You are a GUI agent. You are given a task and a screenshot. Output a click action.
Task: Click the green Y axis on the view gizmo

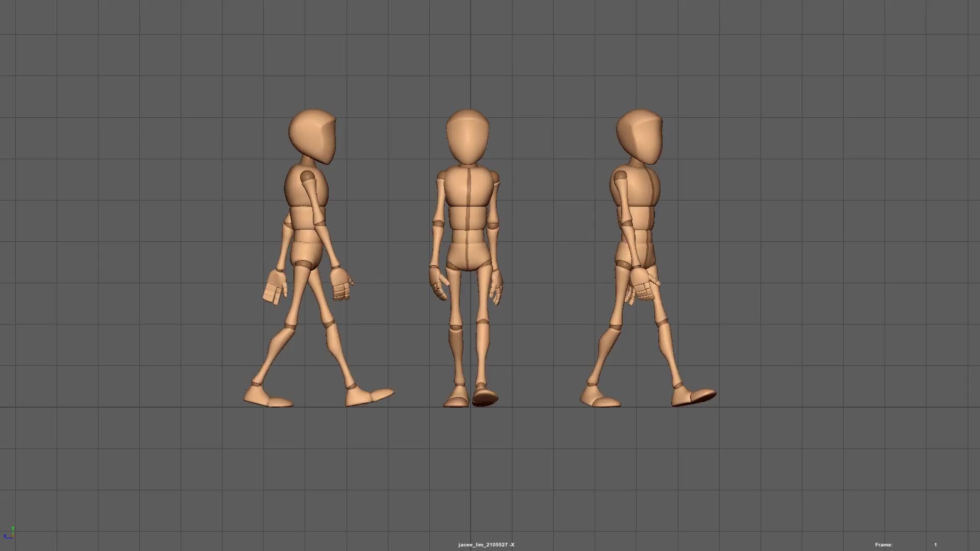(13, 528)
